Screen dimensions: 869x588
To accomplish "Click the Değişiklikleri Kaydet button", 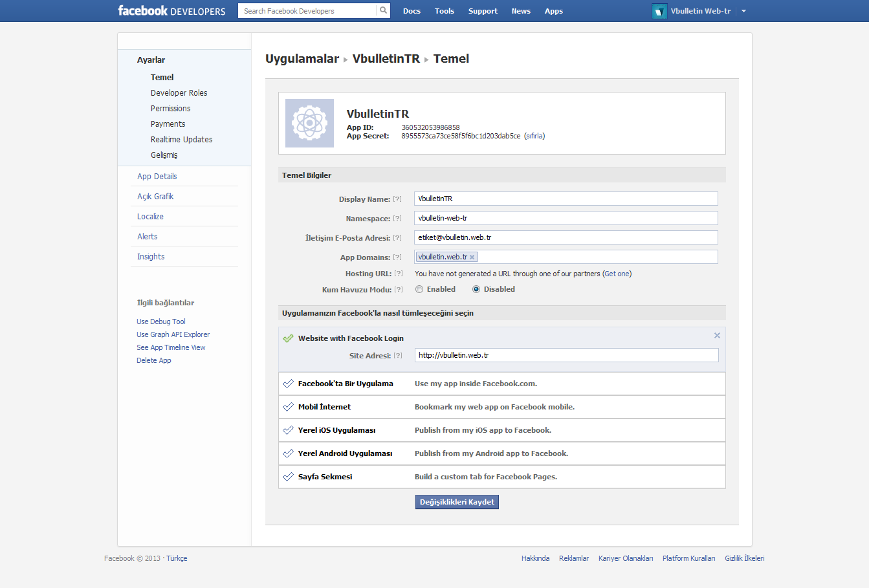I will point(457,502).
